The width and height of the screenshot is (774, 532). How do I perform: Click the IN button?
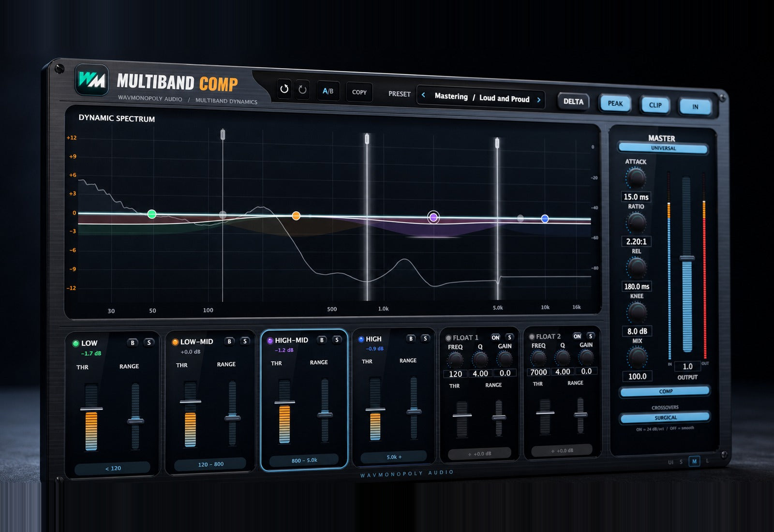click(x=695, y=107)
